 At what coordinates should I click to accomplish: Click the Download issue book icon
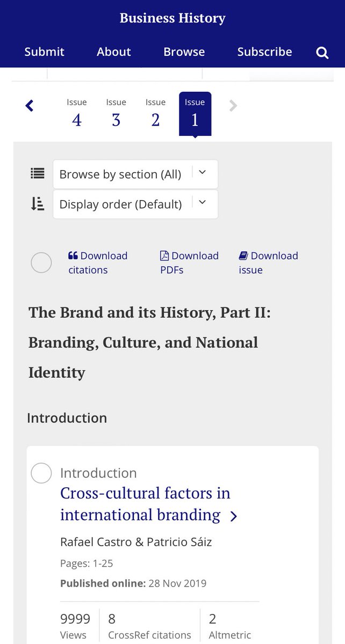point(243,256)
